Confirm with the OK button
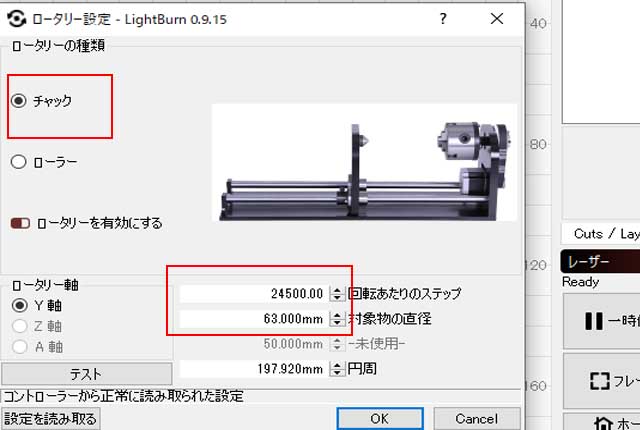Screen dimensions: 640x430 380,419
